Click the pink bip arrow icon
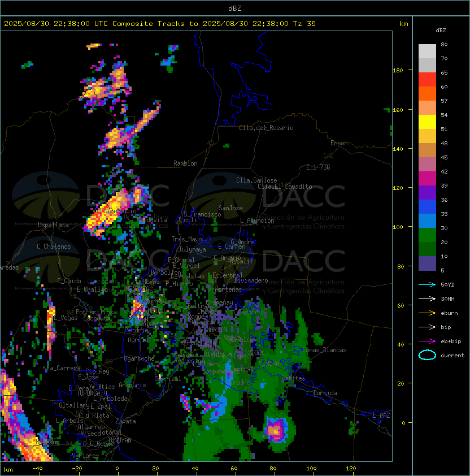 click(x=427, y=327)
